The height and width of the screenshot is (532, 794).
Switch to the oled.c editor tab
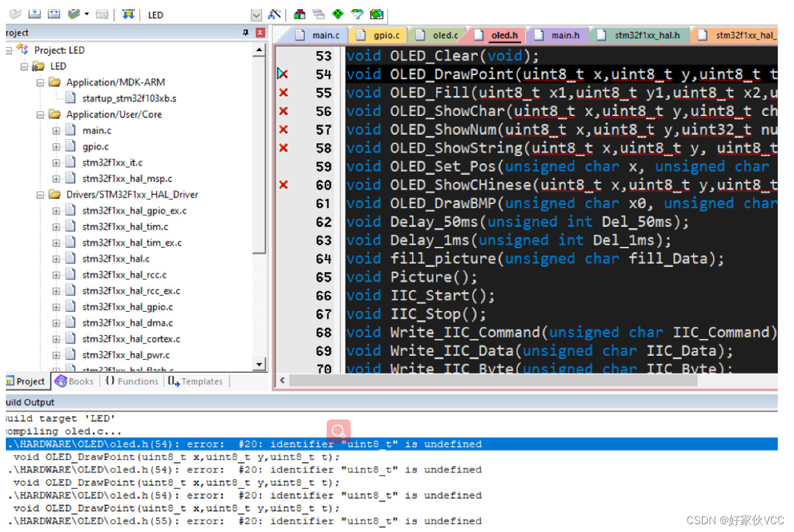437,35
